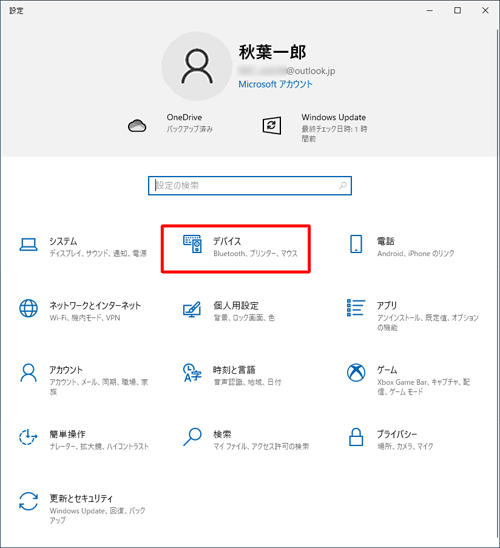Click the アカウント category title
The height and width of the screenshot is (548, 500).
66,370
